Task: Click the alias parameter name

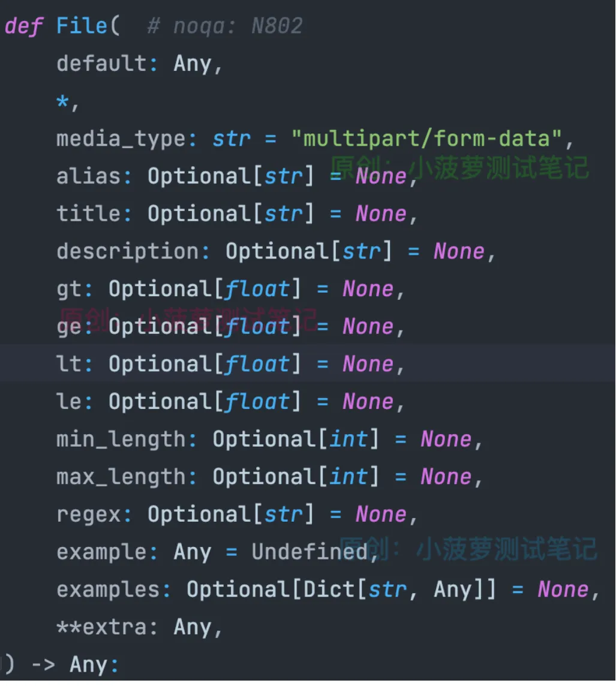Action: tap(89, 176)
